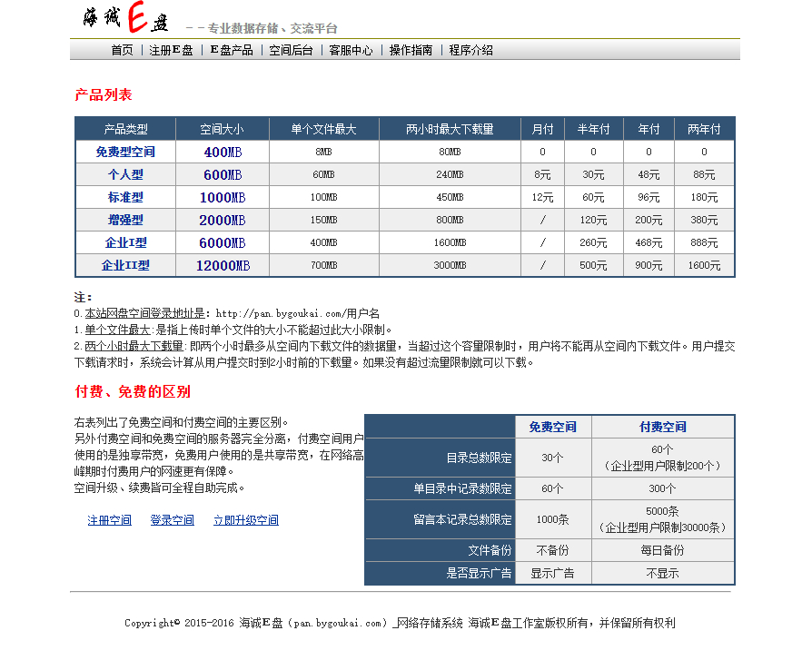
Task: Click the 立即升级空间 link
Action: 245,520
